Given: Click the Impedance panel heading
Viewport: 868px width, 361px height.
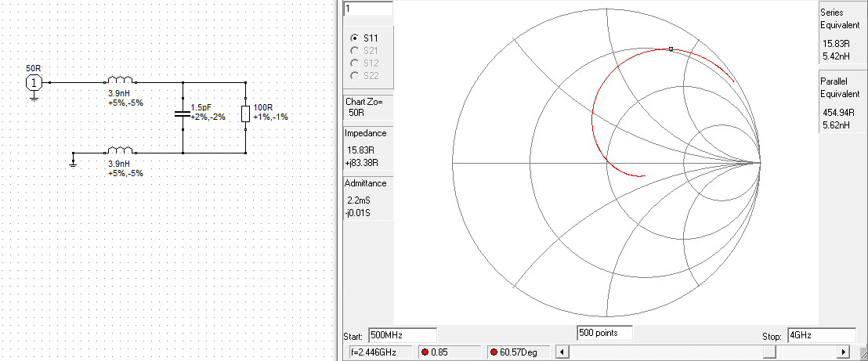Looking at the screenshot, I should click(x=365, y=133).
